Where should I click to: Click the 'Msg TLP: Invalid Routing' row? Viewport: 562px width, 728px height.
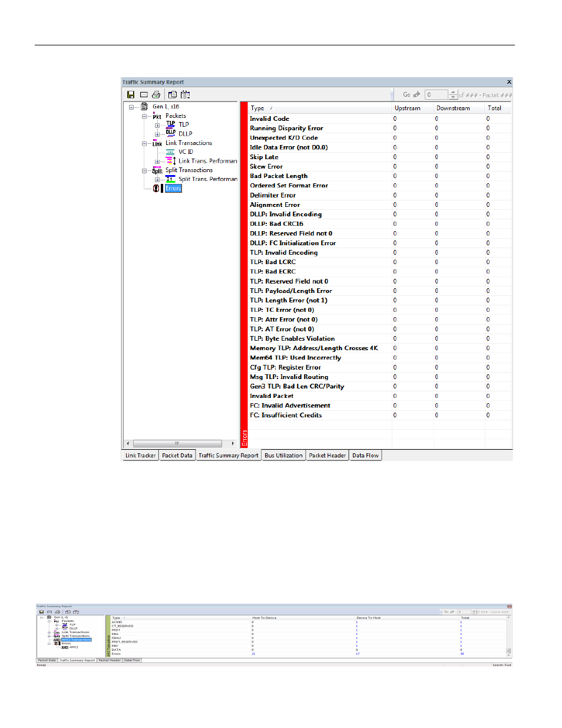pyautogui.click(x=380, y=377)
